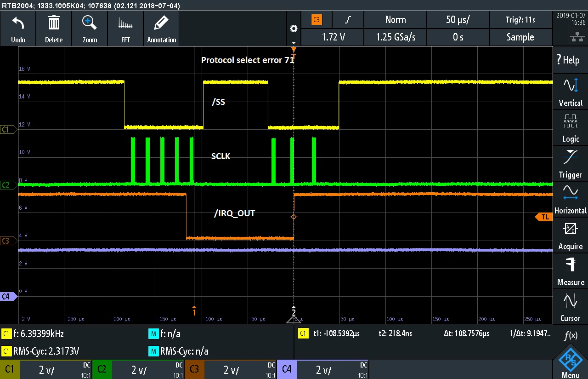This screenshot has height=379, width=588.
Task: Open the Cursor menu
Action: pyautogui.click(x=571, y=308)
